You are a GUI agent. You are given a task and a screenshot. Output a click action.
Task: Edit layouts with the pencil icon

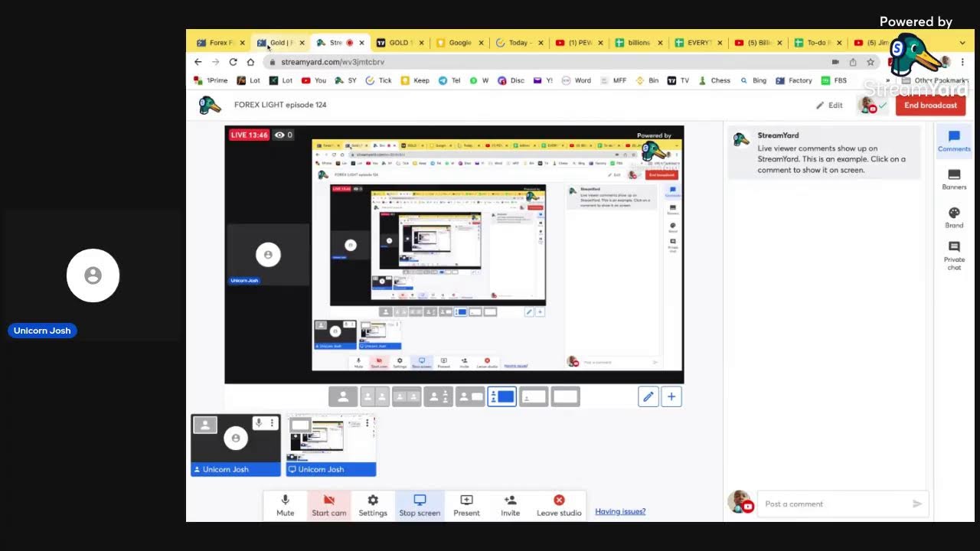pos(648,396)
